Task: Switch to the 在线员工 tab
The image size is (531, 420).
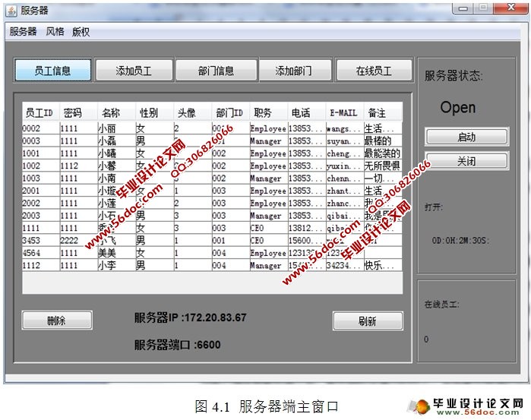Action: pyautogui.click(x=374, y=71)
